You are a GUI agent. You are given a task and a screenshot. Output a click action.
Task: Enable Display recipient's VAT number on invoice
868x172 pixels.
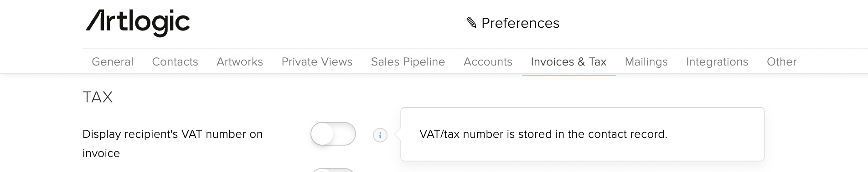coord(333,134)
